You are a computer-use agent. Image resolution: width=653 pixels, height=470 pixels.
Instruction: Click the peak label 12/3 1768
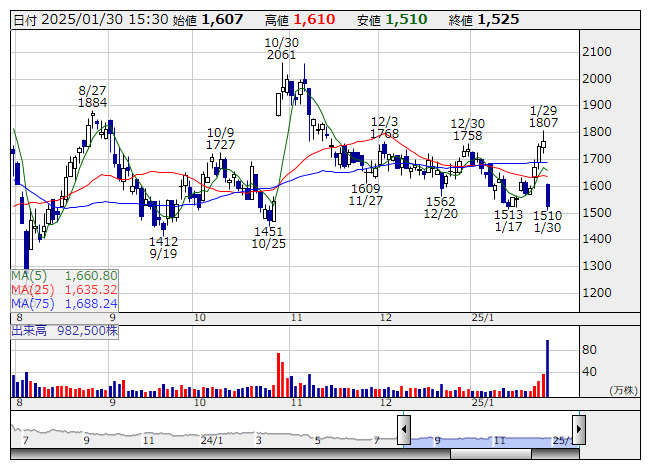(384, 128)
